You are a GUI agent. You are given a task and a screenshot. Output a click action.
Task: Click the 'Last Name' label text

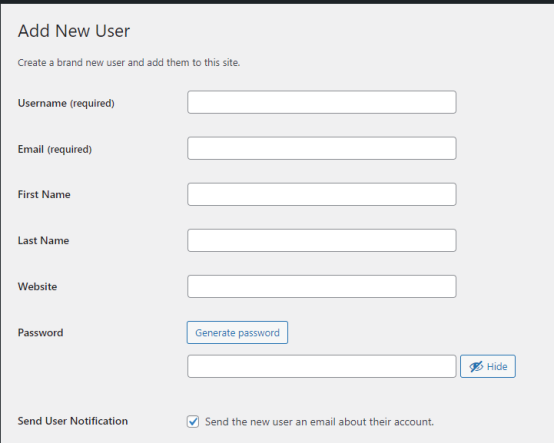tap(43, 241)
